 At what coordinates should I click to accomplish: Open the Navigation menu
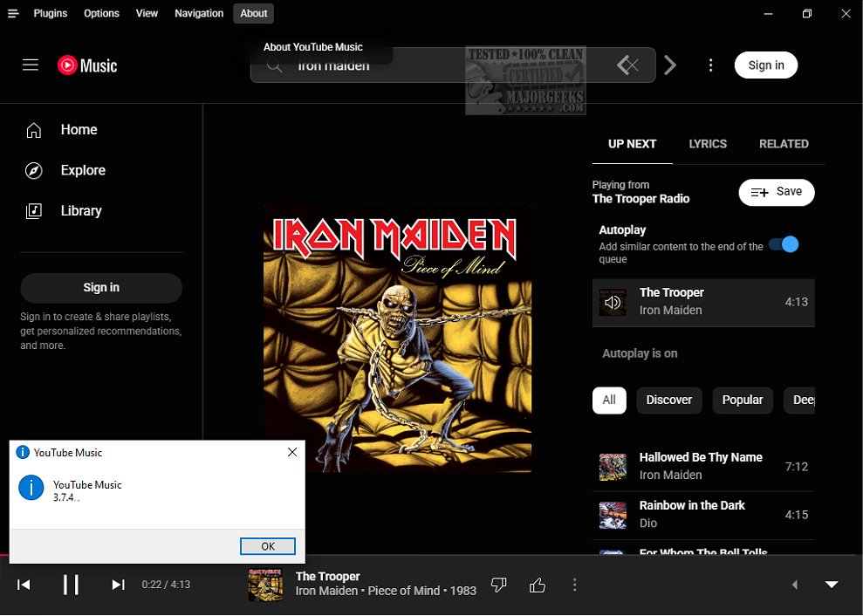(199, 13)
